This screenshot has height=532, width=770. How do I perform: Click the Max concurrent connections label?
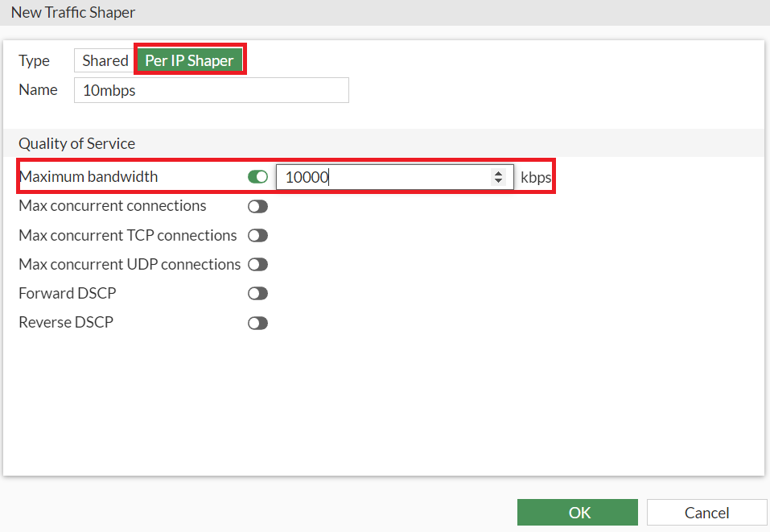coord(113,206)
